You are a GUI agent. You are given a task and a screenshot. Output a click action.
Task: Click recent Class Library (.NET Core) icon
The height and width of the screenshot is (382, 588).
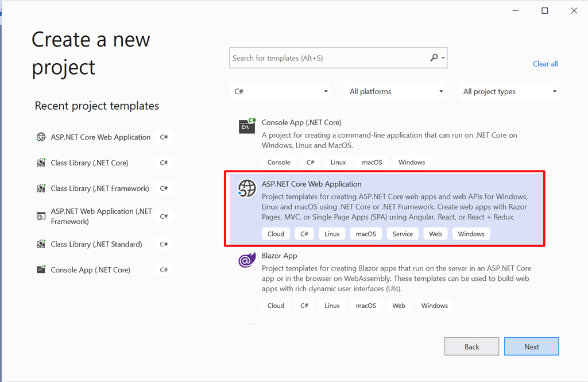click(x=41, y=163)
